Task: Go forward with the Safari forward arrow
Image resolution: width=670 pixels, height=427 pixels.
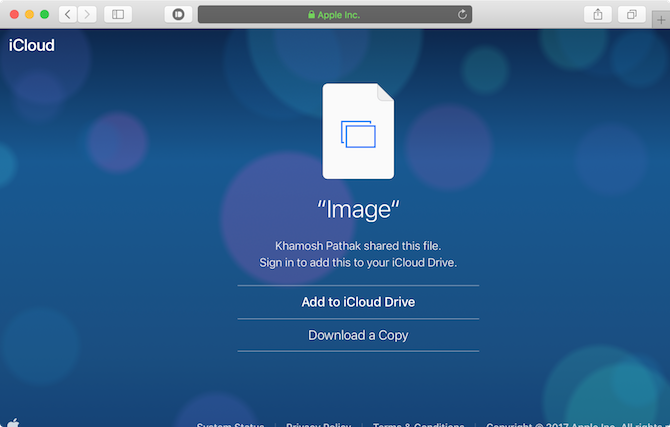Action: 87,15
